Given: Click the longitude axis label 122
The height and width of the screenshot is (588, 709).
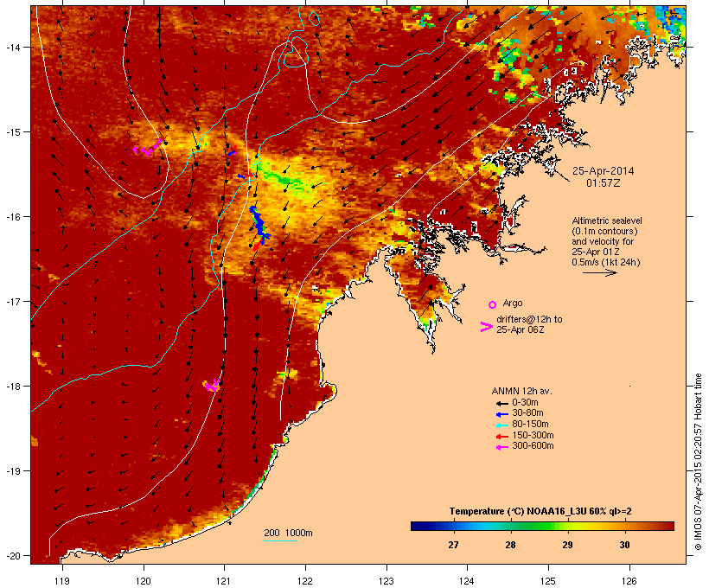Looking at the screenshot, I should (305, 581).
